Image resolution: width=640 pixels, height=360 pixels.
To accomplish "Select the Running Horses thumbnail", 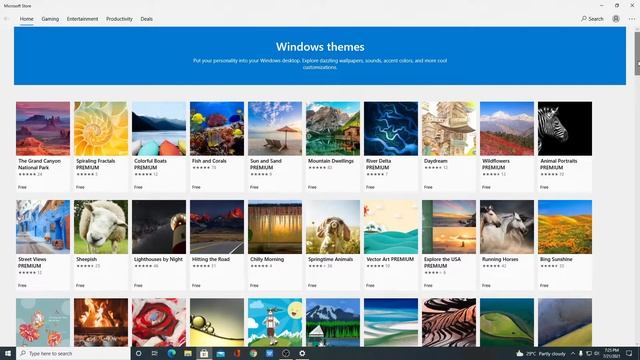I will [507, 227].
